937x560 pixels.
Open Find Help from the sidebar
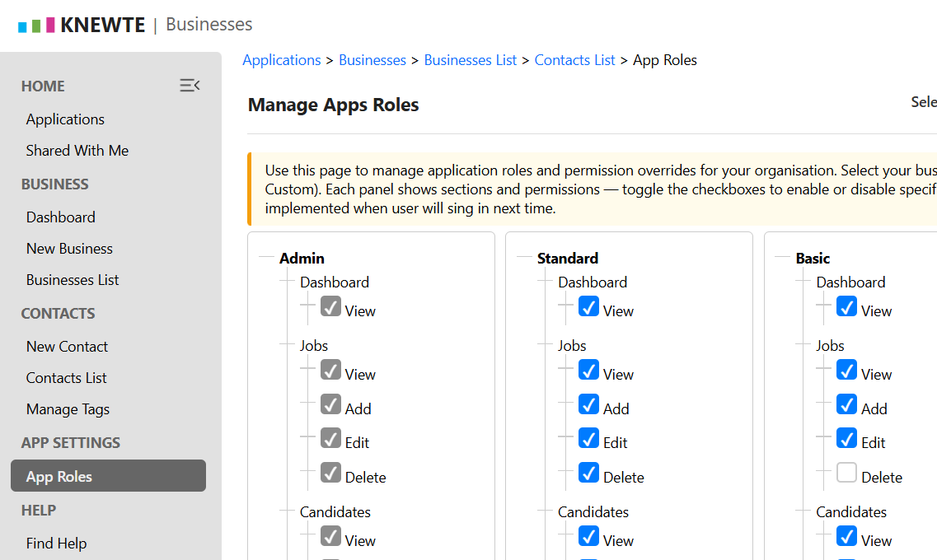click(x=56, y=543)
